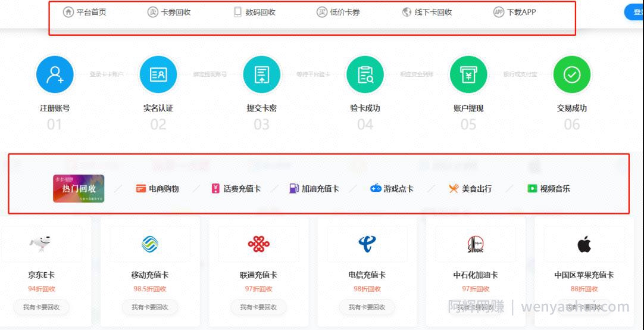Click the 提交卡密 upload document icon
The height and width of the screenshot is (330, 644).
(x=262, y=74)
